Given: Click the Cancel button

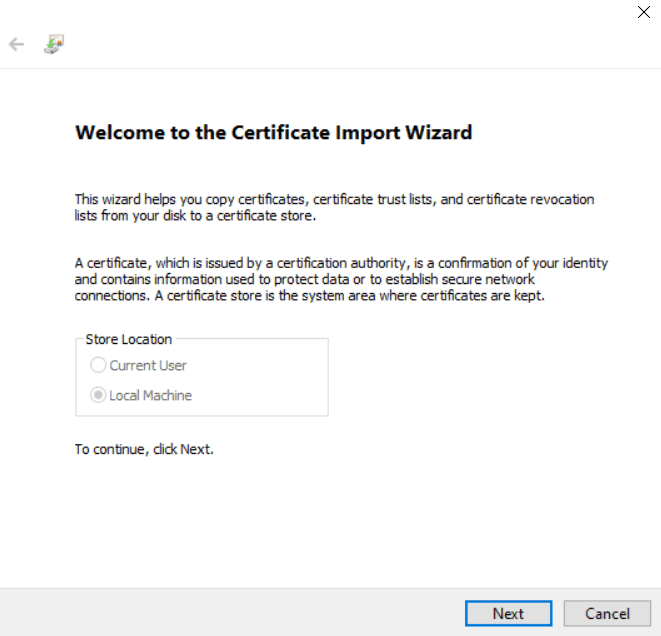Looking at the screenshot, I should pos(607,613).
